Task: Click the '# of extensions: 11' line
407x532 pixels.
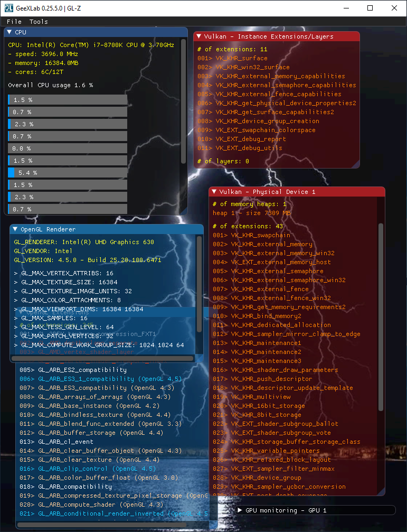Action: tap(232, 49)
